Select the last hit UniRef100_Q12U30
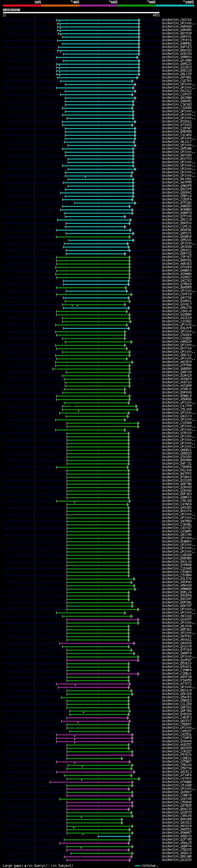 pos(177,860)
